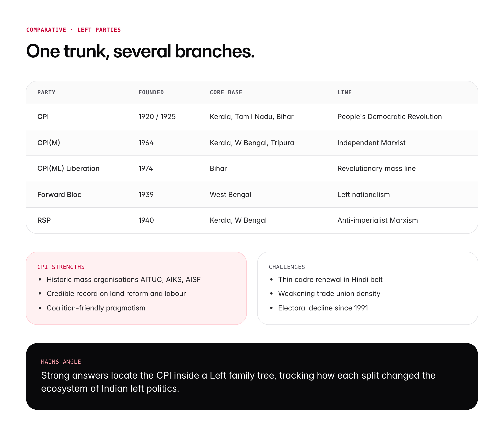Click the CHALLENGES card title
This screenshot has width=504, height=436.
point(287,267)
